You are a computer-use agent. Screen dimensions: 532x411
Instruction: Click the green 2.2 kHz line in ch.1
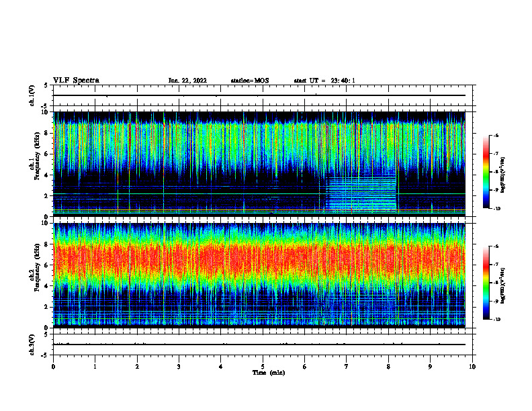click(x=259, y=194)
